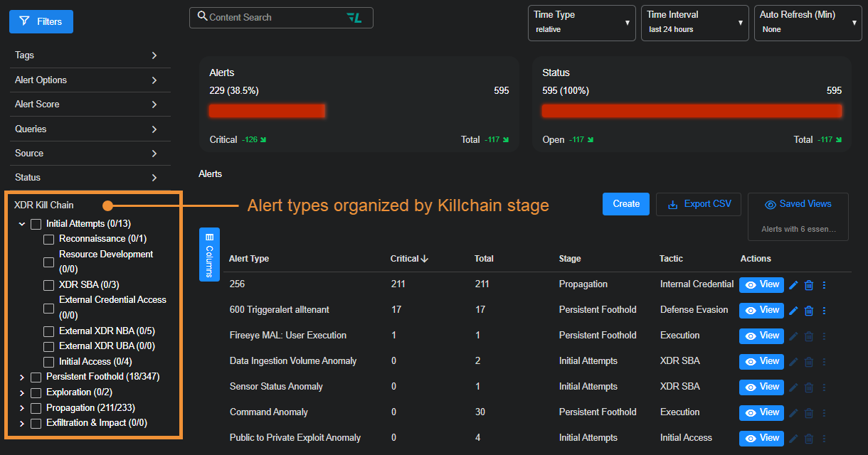Delete the 600 Triggeralert alltenant alert type
Image resolution: width=868 pixels, height=455 pixels.
click(809, 311)
